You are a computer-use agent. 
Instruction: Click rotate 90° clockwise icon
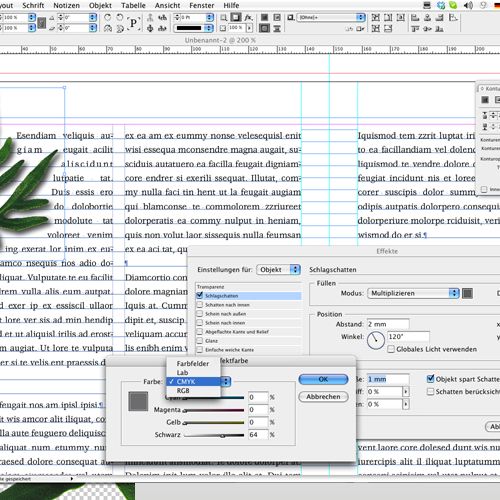coord(107,17)
